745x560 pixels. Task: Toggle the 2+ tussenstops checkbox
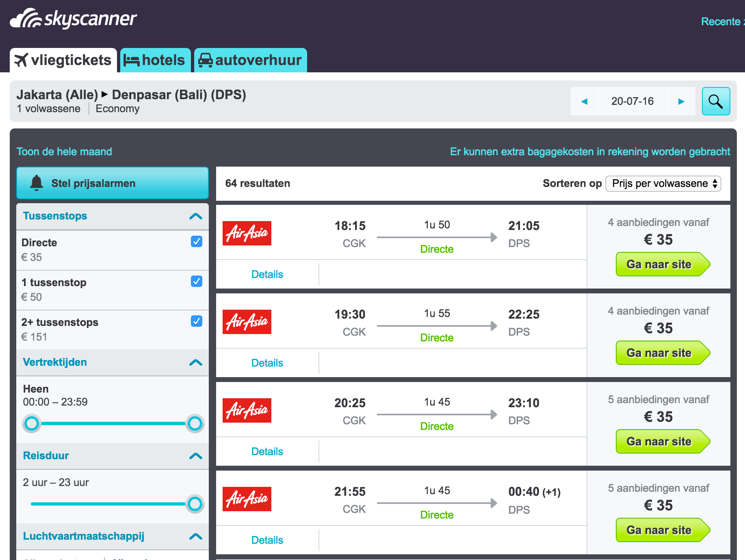[x=197, y=321]
